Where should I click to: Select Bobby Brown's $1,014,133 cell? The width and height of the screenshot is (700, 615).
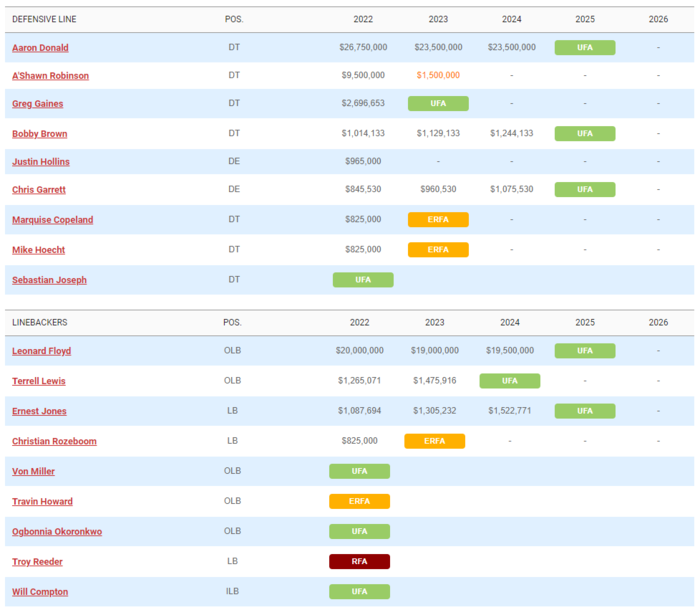pos(363,133)
